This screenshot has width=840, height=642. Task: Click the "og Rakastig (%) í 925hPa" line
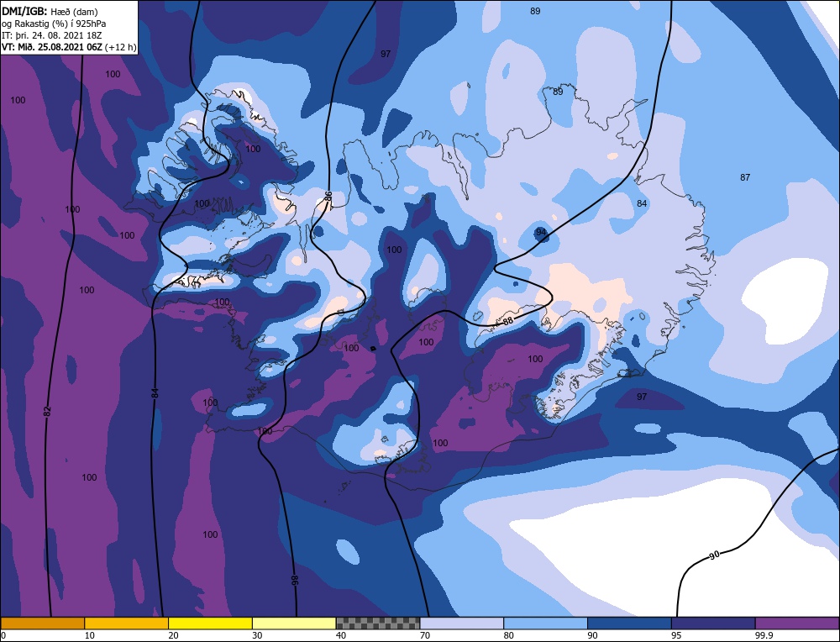point(54,24)
